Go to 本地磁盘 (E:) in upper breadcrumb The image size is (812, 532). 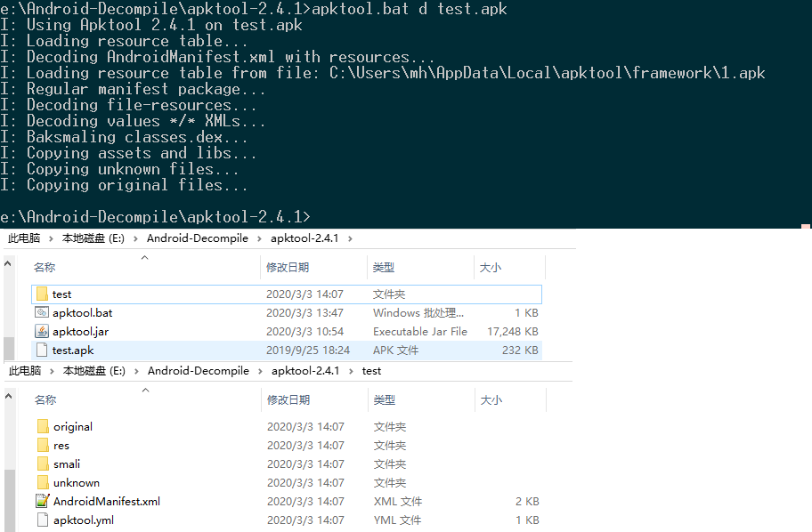click(x=93, y=238)
